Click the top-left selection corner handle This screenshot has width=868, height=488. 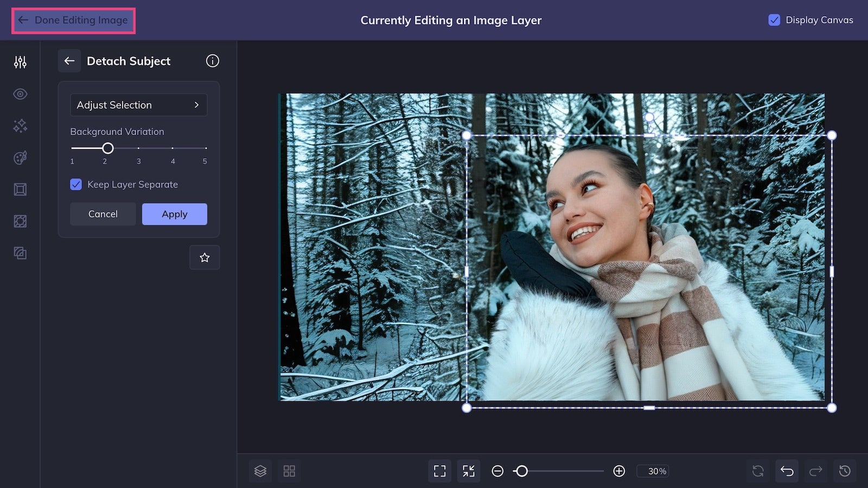coord(467,136)
